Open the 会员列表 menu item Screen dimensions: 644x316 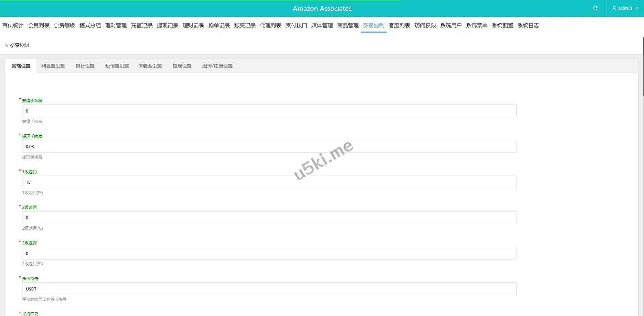[39, 26]
